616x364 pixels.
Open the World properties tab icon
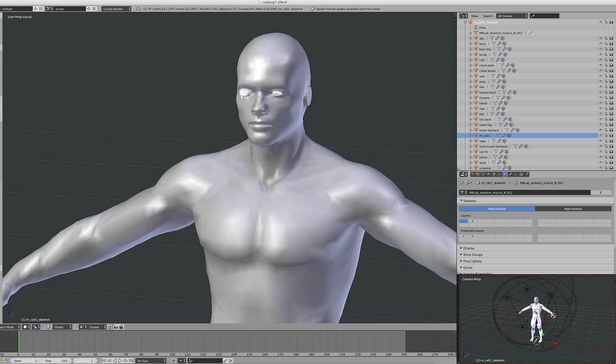[x=489, y=174]
